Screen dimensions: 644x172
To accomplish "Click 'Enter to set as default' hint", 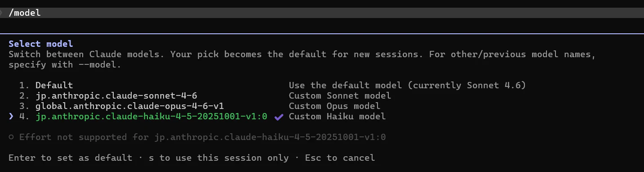I will tap(70, 158).
